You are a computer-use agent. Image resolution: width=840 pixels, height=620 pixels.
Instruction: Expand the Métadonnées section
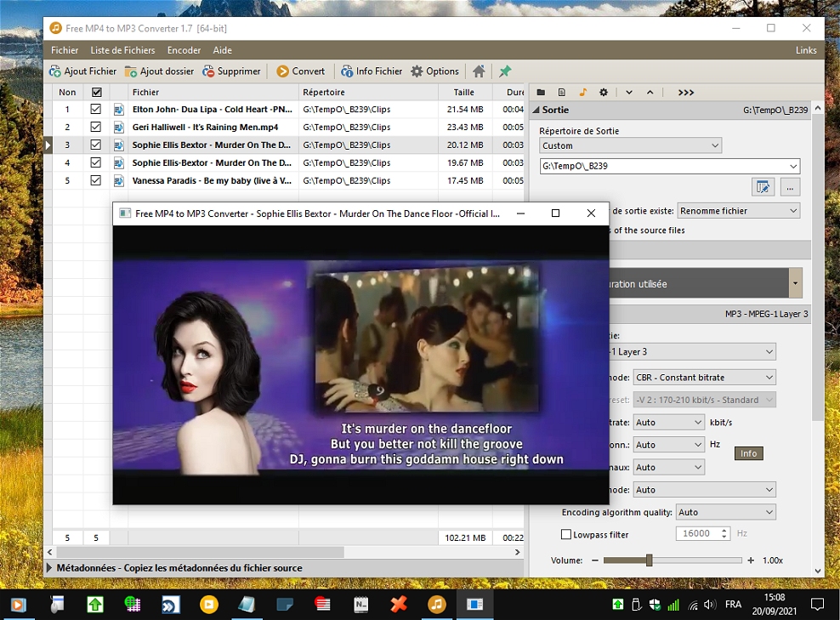[x=49, y=567]
